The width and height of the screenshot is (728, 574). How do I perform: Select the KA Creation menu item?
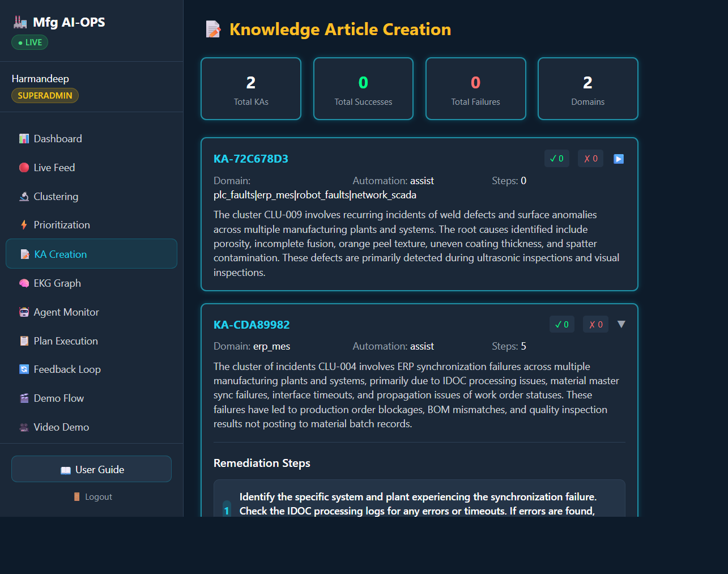click(91, 254)
